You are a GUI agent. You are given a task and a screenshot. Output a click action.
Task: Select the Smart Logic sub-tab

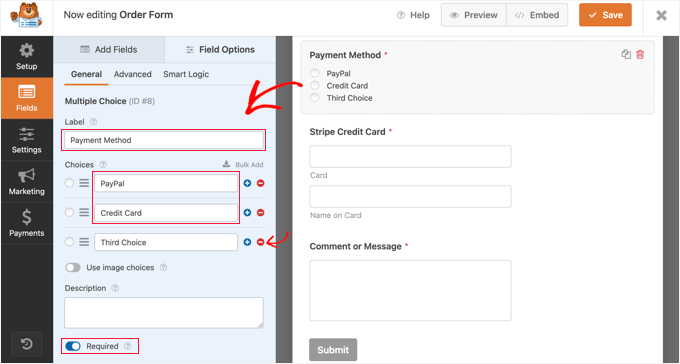point(186,74)
